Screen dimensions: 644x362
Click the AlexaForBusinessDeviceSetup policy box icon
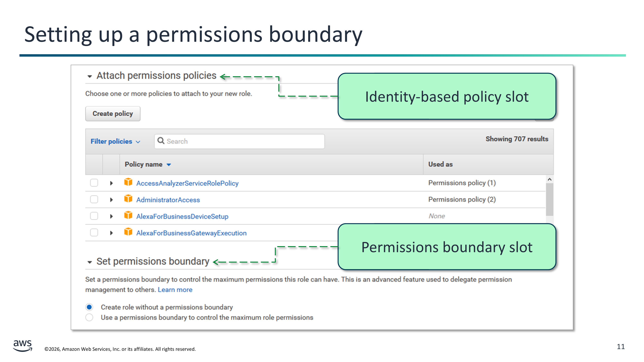(x=128, y=215)
